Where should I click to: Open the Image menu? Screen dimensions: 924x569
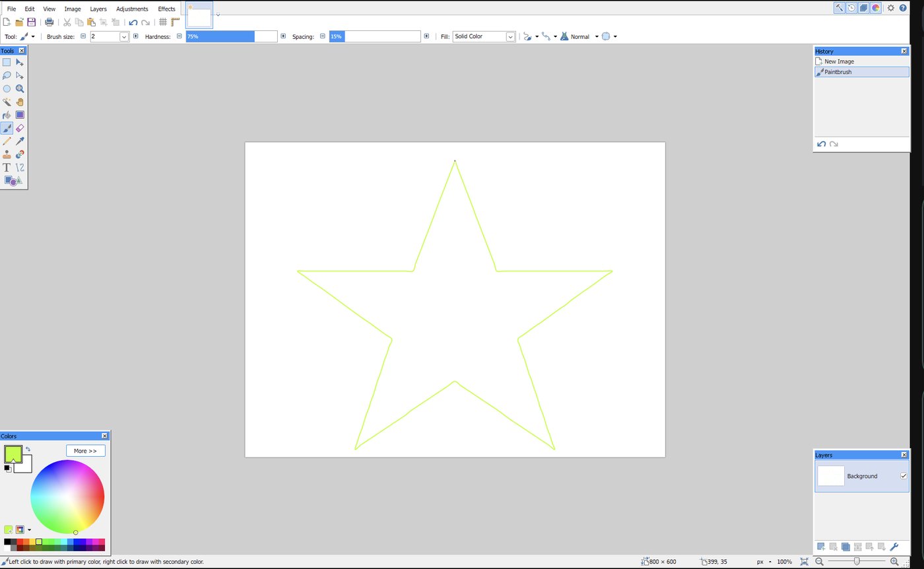pos(73,9)
